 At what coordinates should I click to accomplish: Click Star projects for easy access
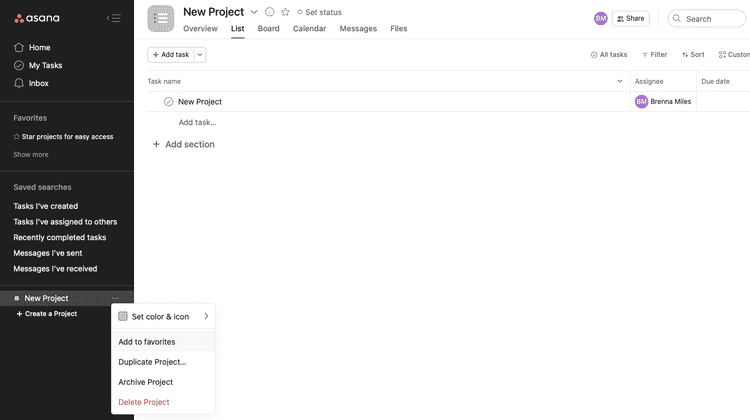click(63, 137)
